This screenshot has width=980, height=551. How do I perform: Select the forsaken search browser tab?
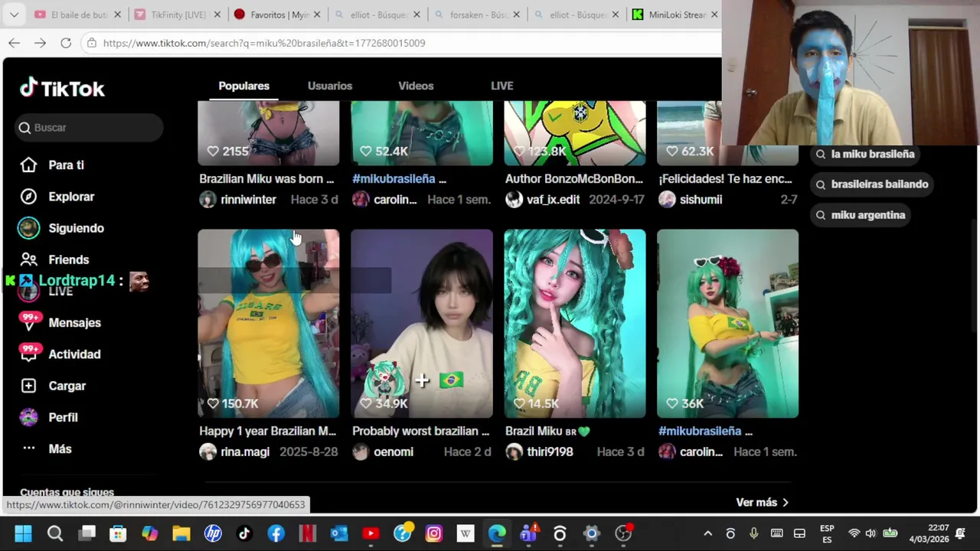click(476, 15)
